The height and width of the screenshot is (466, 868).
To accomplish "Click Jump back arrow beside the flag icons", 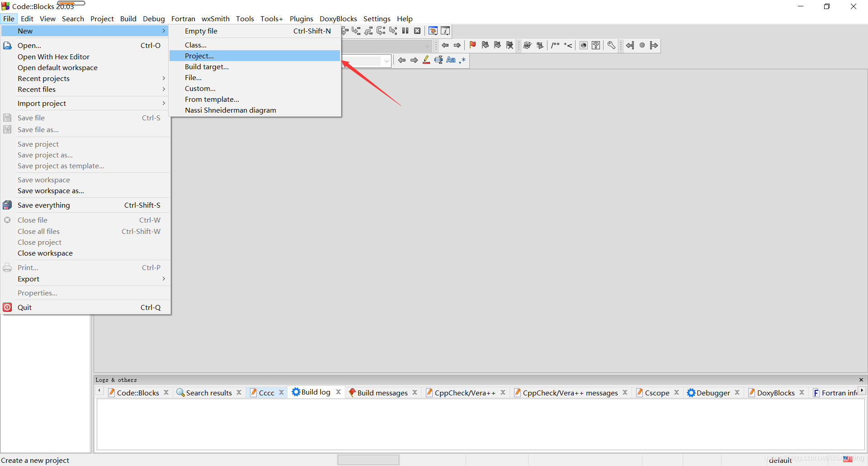I will point(445,45).
